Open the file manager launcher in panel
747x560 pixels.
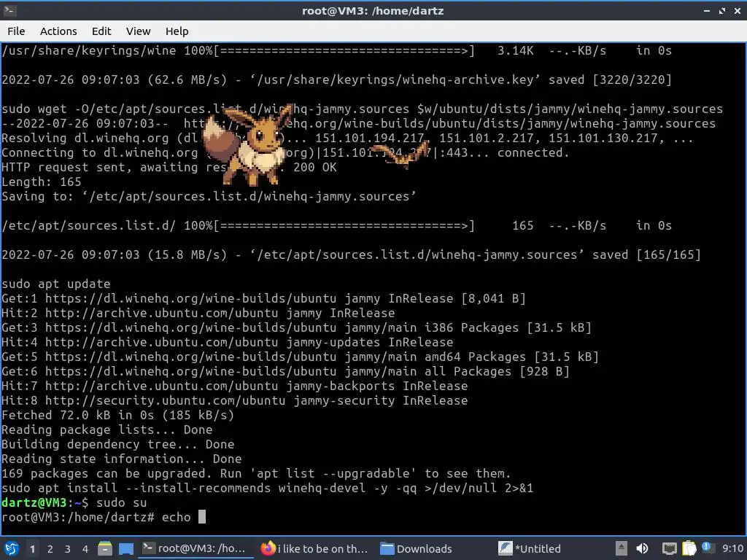click(x=105, y=548)
